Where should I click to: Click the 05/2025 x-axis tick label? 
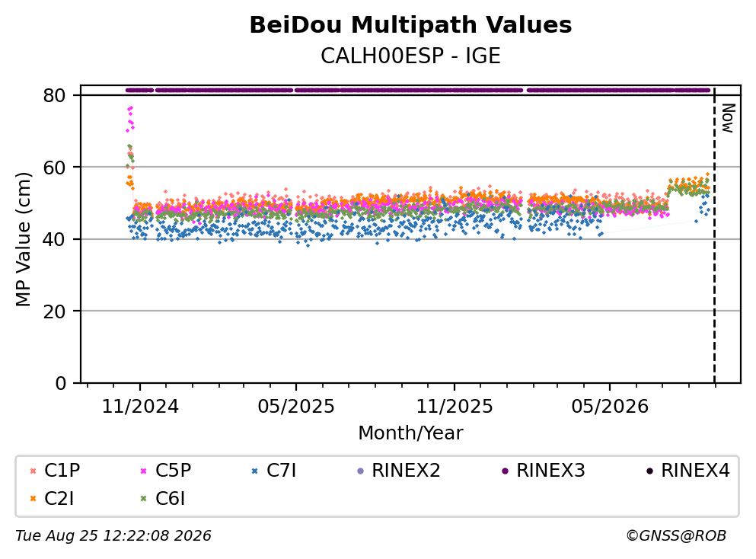295,407
